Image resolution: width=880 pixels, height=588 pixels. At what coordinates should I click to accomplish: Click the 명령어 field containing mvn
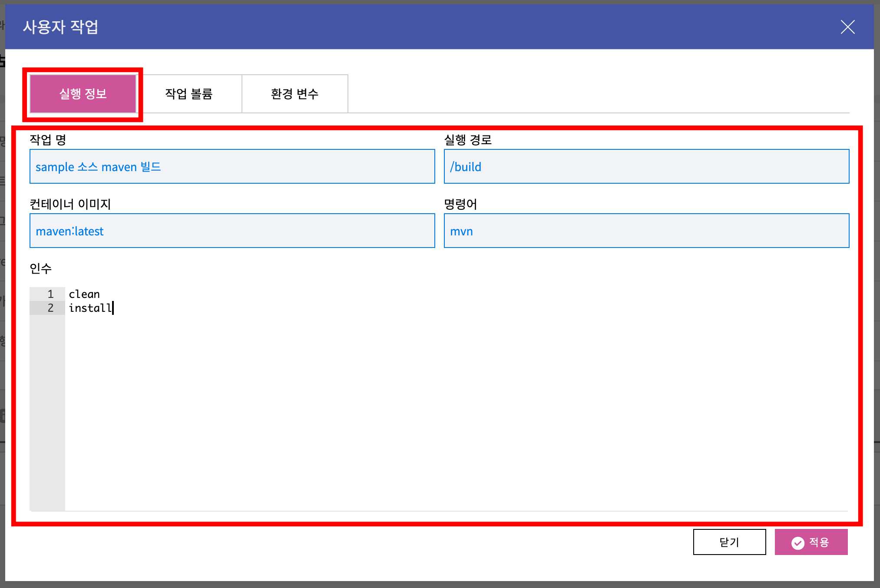point(646,231)
